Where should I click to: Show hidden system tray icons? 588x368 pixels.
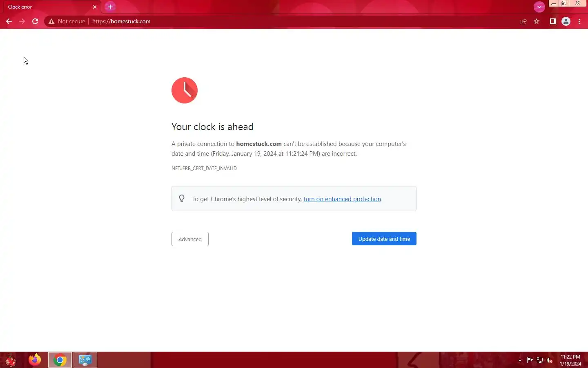520,360
